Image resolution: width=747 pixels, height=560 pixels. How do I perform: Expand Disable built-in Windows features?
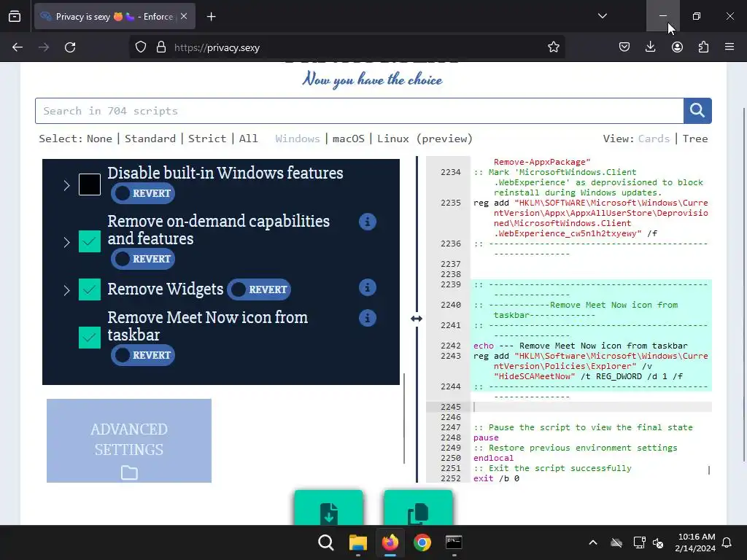[x=66, y=185]
